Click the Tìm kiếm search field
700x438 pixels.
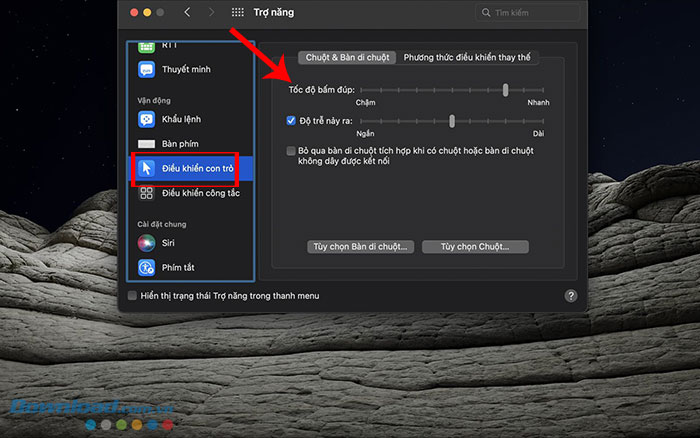(525, 13)
